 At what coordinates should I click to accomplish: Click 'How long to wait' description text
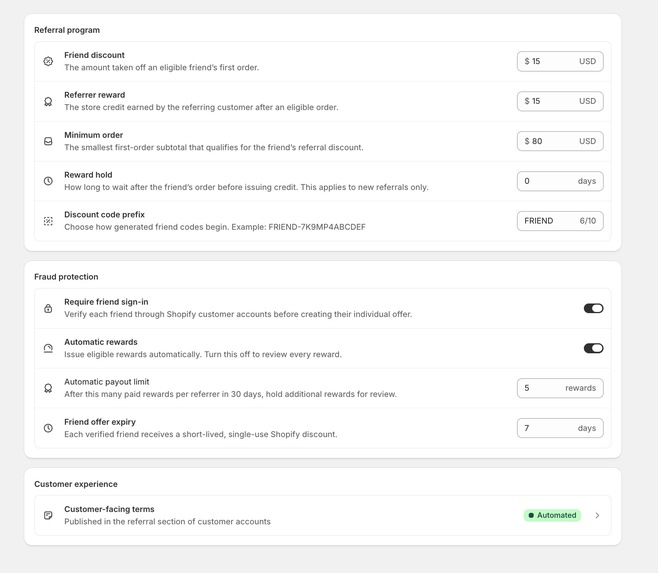tap(246, 187)
